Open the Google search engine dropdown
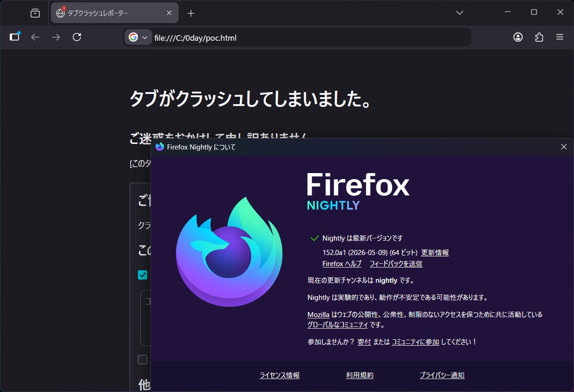 (x=138, y=37)
